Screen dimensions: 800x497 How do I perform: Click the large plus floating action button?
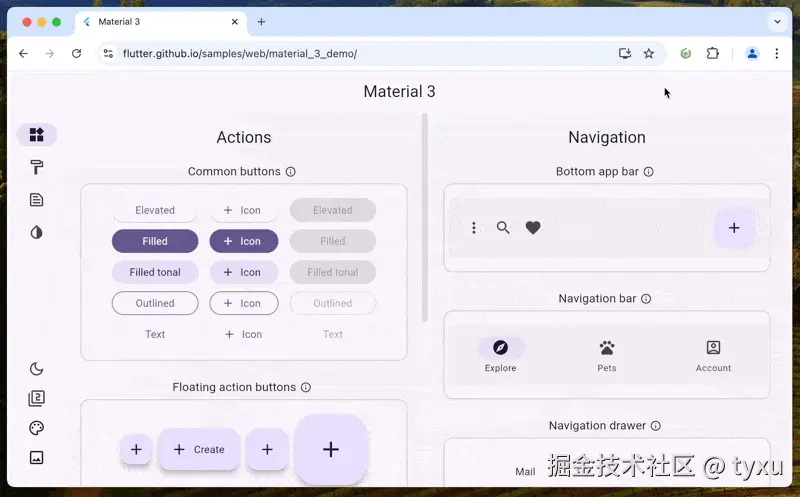(x=331, y=450)
